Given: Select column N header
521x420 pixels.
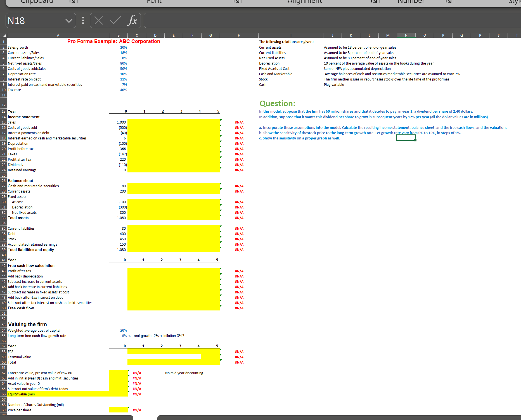Looking at the screenshot, I should point(406,35).
